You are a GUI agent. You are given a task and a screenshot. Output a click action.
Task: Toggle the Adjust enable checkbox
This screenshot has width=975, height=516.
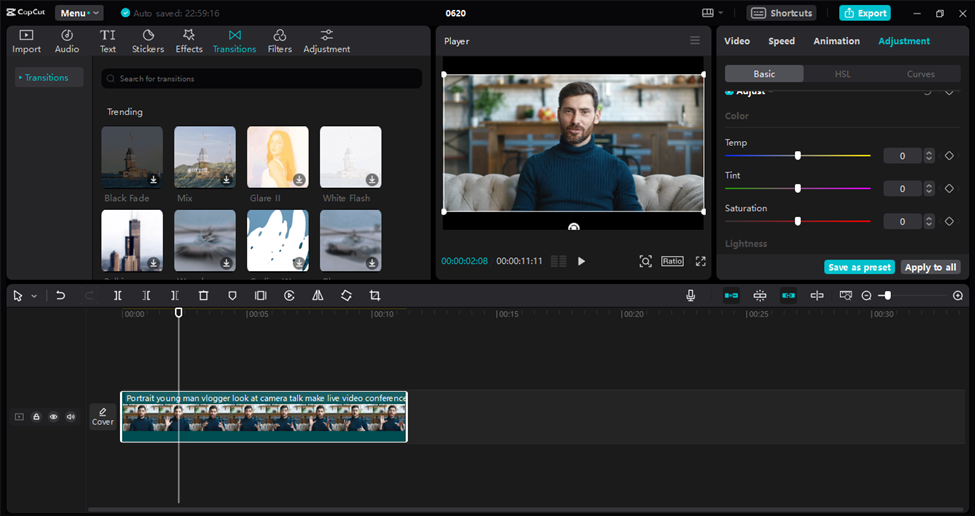[x=729, y=92]
